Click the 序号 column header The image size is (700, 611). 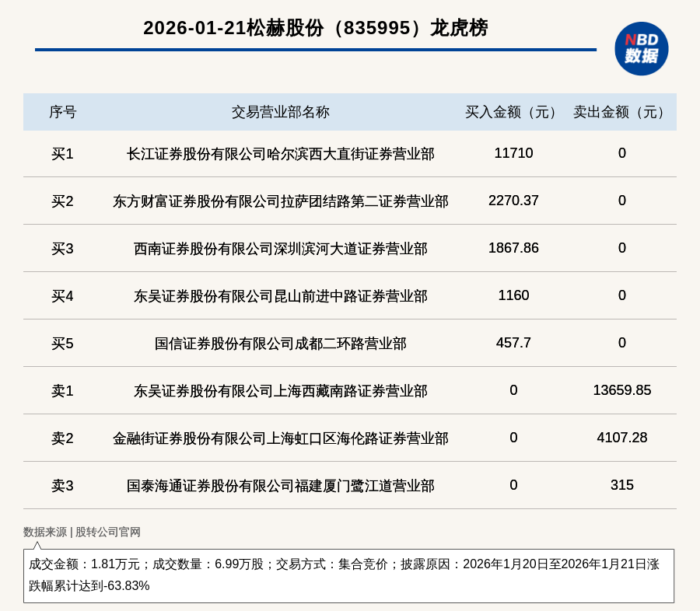[62, 112]
